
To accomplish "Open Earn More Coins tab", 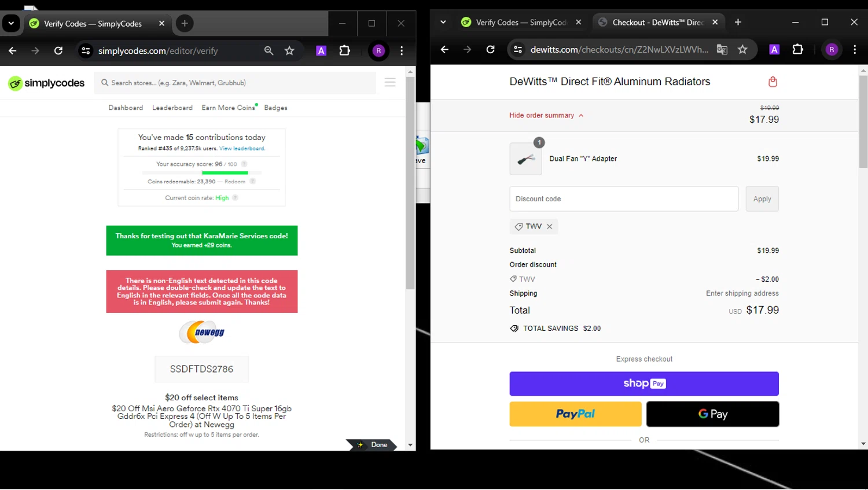I will (228, 108).
